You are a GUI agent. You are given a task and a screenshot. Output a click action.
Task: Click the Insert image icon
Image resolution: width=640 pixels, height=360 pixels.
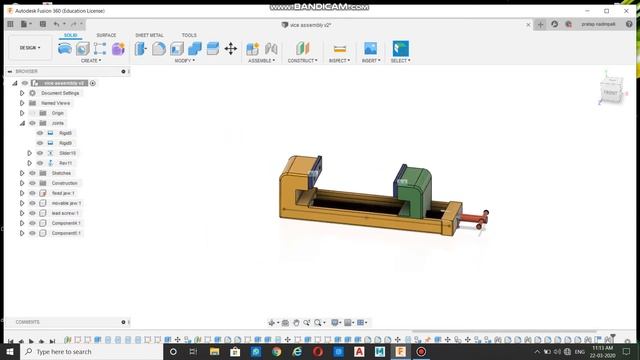point(371,49)
